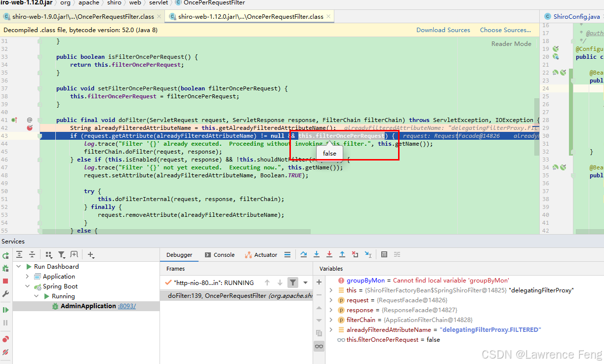604x364 pixels.
Task: Collapse the Spring Boot tree node
Action: tap(29, 286)
